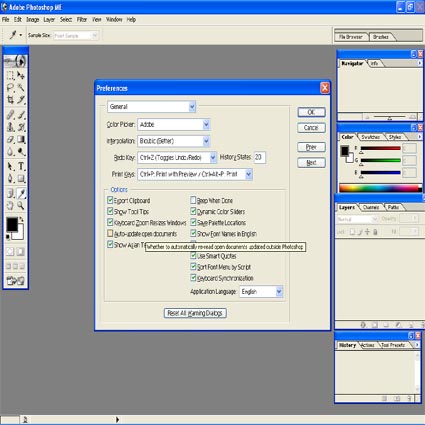Select the Clone Stamp tool

10,127
